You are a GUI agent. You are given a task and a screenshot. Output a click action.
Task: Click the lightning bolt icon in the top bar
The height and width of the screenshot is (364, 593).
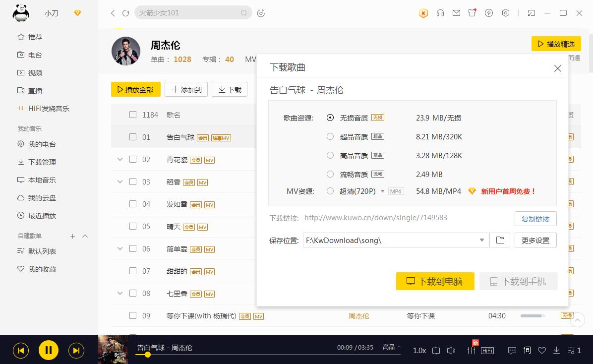pos(489,13)
